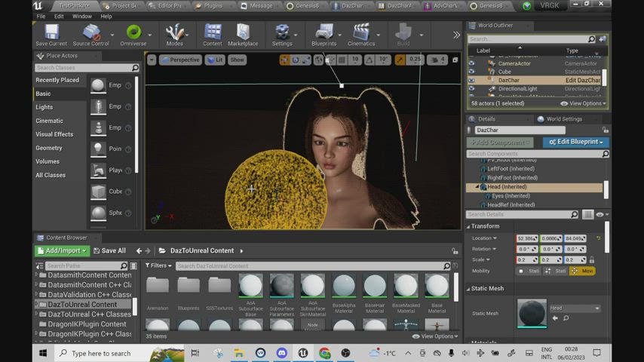Open the File menu
This screenshot has height=362, width=644.
pos(41,17)
